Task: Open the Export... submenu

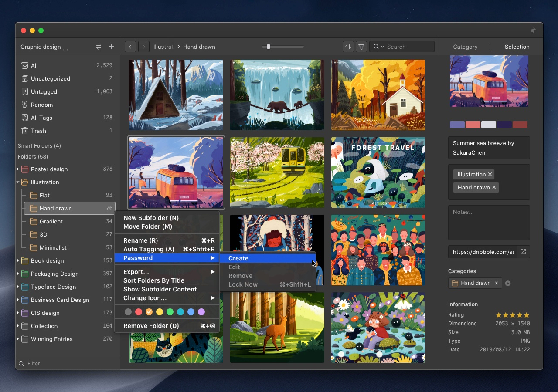Action: click(x=167, y=272)
